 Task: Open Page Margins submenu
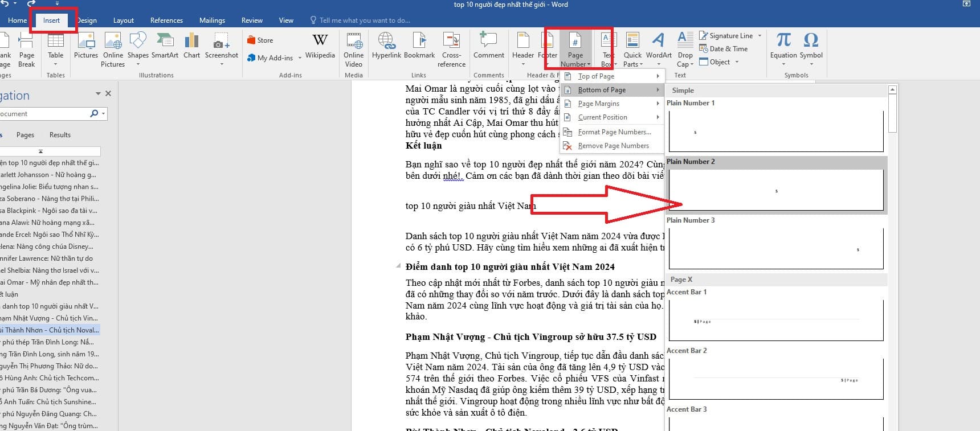tap(612, 104)
